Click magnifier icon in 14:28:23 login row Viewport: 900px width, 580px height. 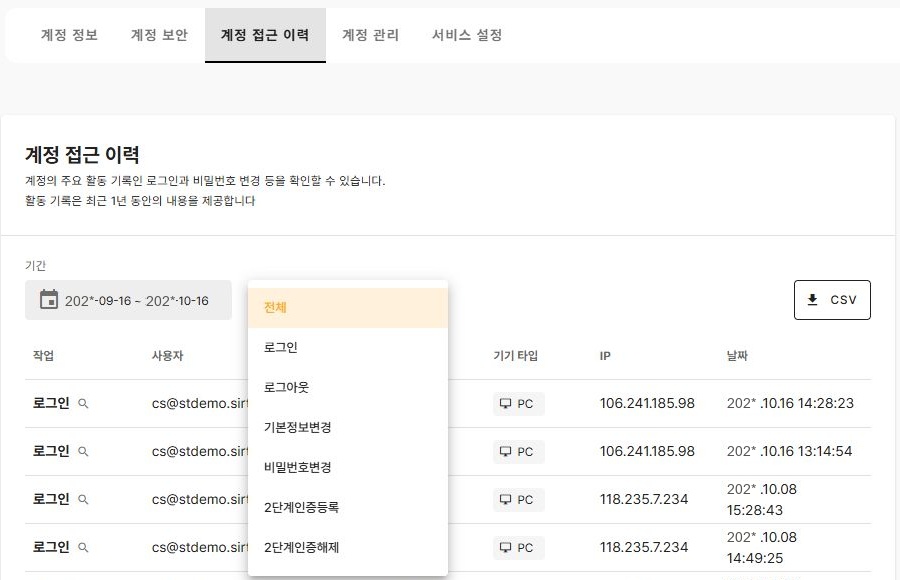(x=83, y=404)
